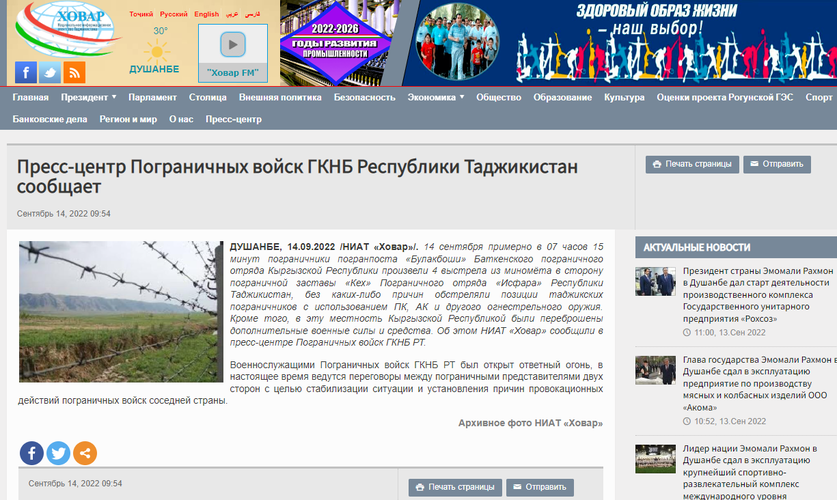Share article via round Facebook icon
This screenshot has height=500, width=837.
pyautogui.click(x=31, y=453)
